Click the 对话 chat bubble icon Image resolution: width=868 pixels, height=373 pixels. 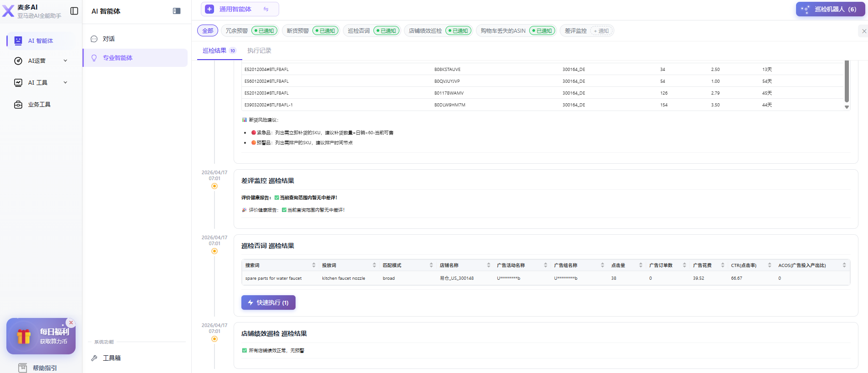94,39
